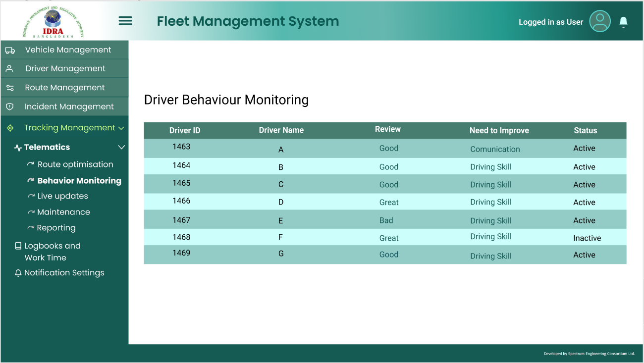
Task: Open the Maintenance page
Action: (64, 212)
